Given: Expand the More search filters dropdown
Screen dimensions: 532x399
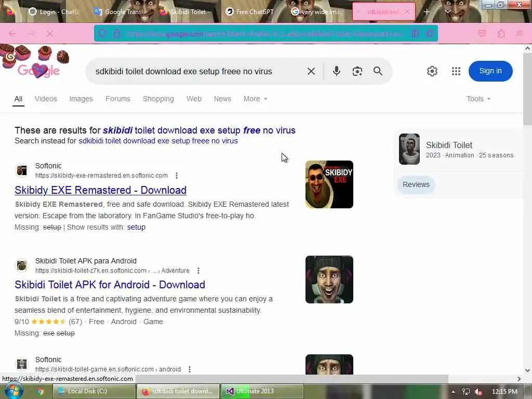Looking at the screenshot, I should tap(255, 99).
